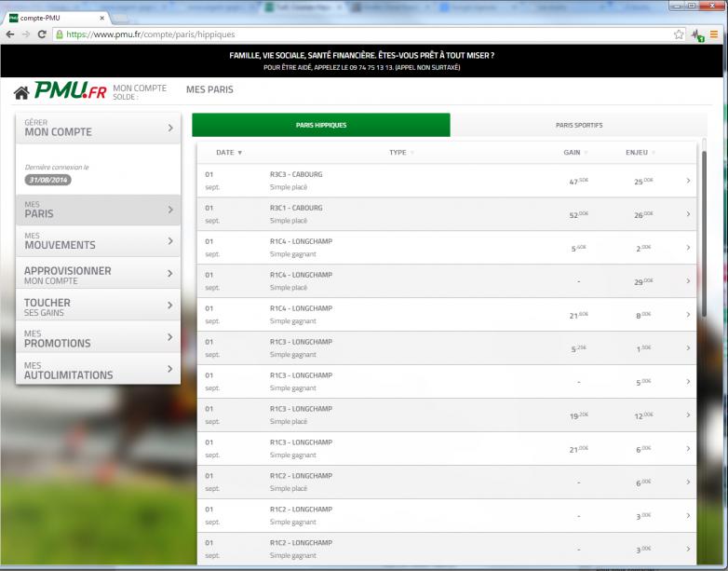The height and width of the screenshot is (571, 728).
Task: Click enjeu value 29 in R1C4 row
Action: pyautogui.click(x=643, y=281)
